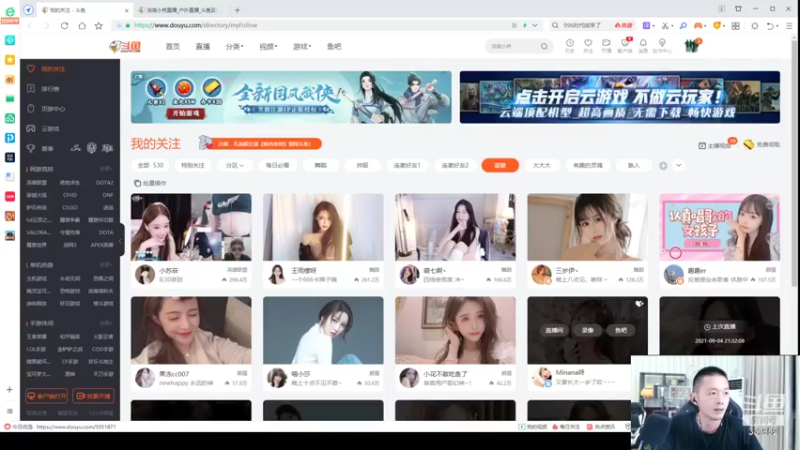Select the 全部 530 filter tab
This screenshot has width=800, height=450.
151,165
